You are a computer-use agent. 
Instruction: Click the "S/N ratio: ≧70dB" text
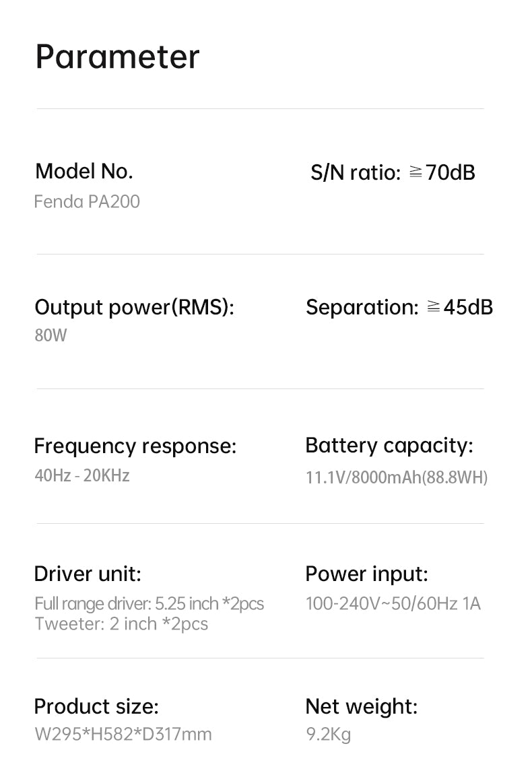(x=393, y=172)
